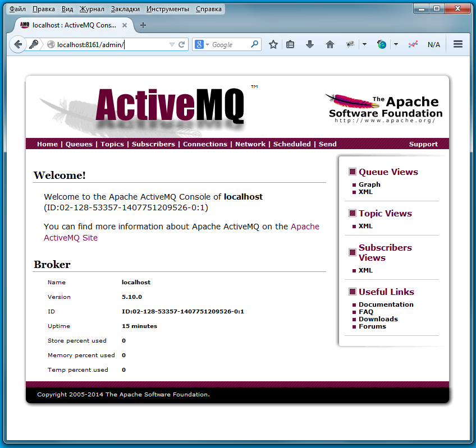Open a new tab with the plus button
The image size is (476, 448).
click(x=143, y=25)
